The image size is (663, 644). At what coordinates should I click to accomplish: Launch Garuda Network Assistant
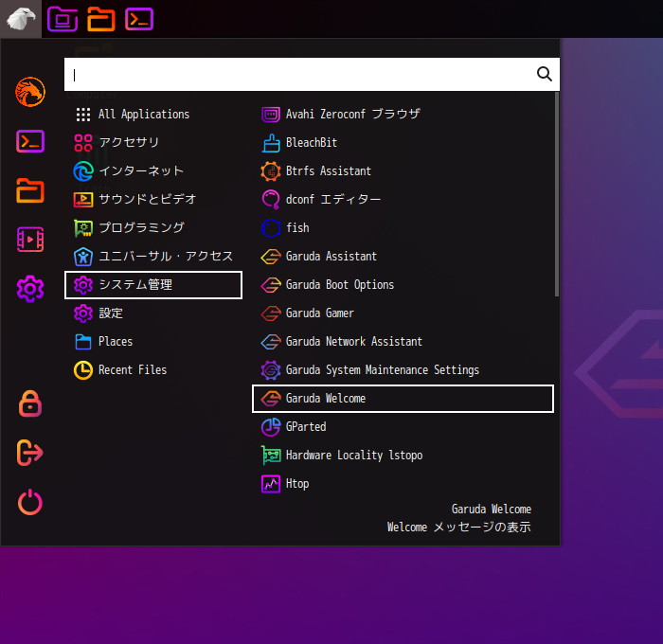pyautogui.click(x=403, y=341)
